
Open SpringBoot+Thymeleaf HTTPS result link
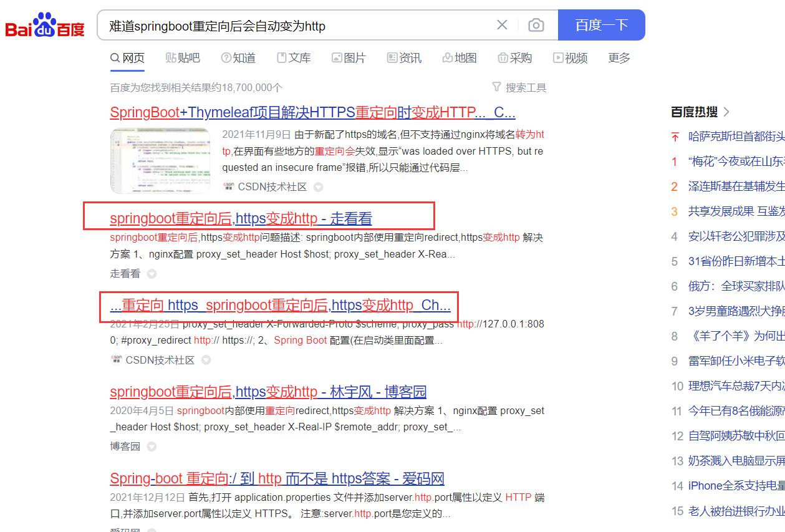(x=312, y=112)
